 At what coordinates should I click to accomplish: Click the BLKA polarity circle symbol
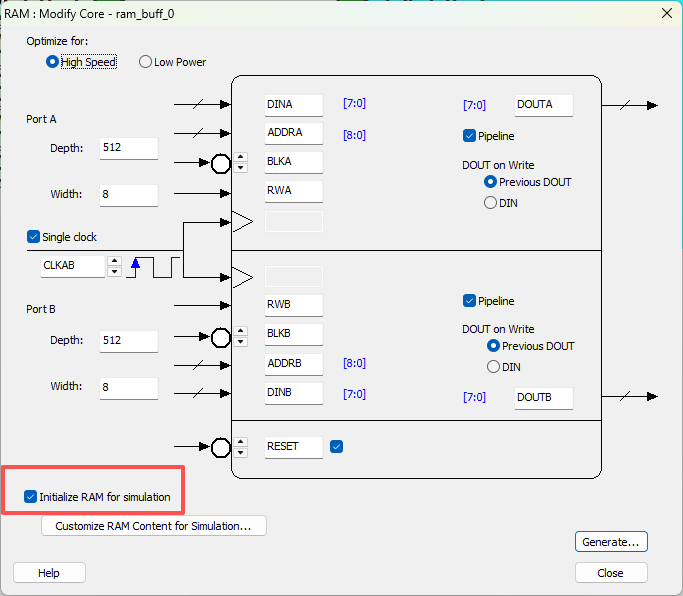(x=221, y=164)
